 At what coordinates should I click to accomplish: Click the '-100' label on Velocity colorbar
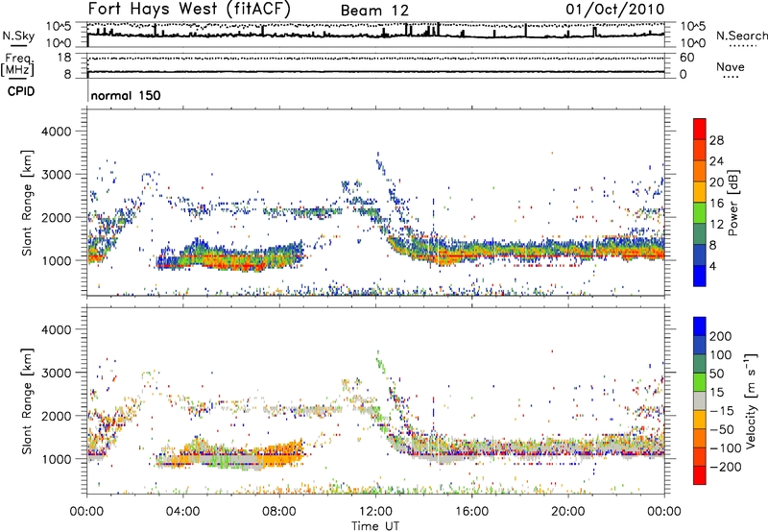pos(725,448)
